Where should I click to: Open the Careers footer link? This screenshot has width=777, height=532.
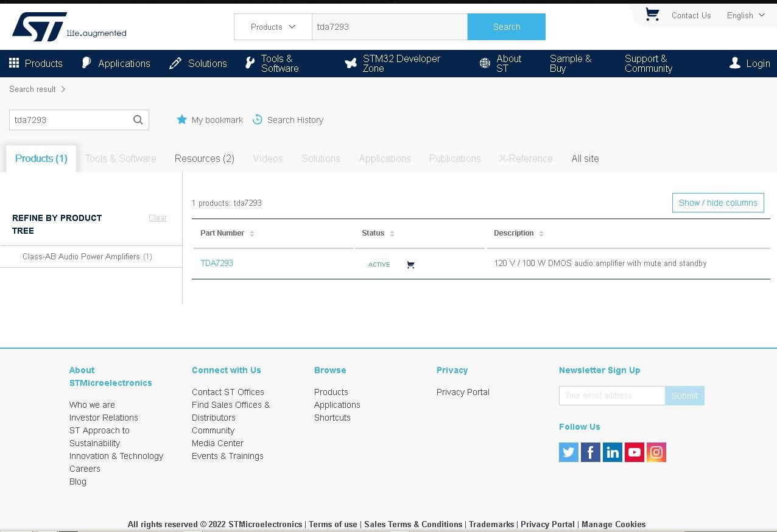(x=85, y=469)
